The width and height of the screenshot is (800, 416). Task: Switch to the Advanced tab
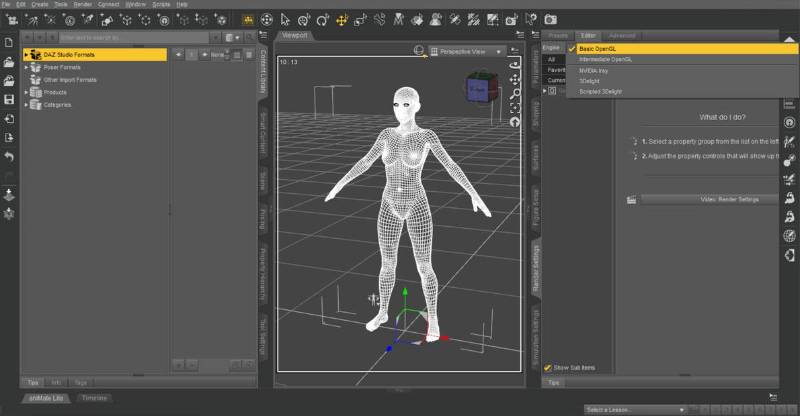622,36
